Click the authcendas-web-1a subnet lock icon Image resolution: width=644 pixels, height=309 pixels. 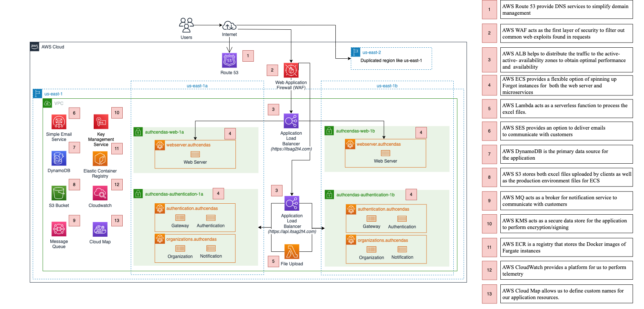click(x=138, y=132)
